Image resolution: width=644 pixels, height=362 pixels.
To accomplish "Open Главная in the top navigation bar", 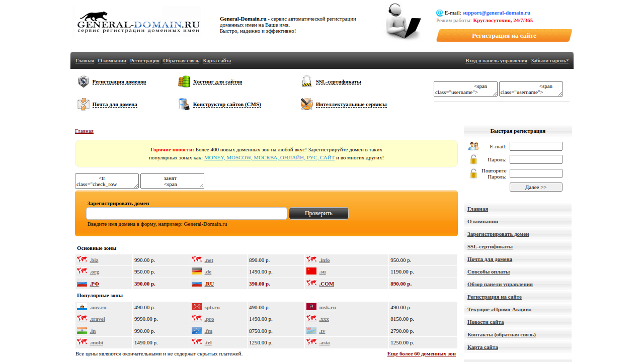I will pyautogui.click(x=85, y=60).
